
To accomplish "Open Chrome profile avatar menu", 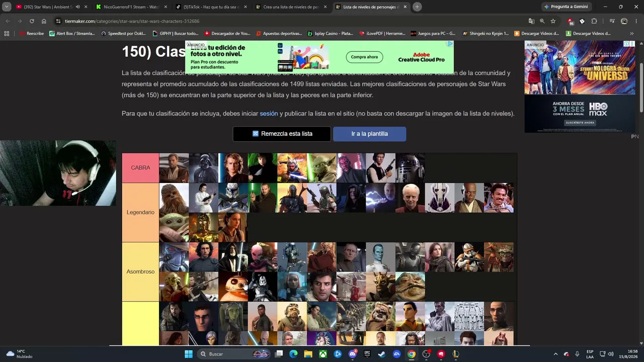I will click(x=624, y=21).
